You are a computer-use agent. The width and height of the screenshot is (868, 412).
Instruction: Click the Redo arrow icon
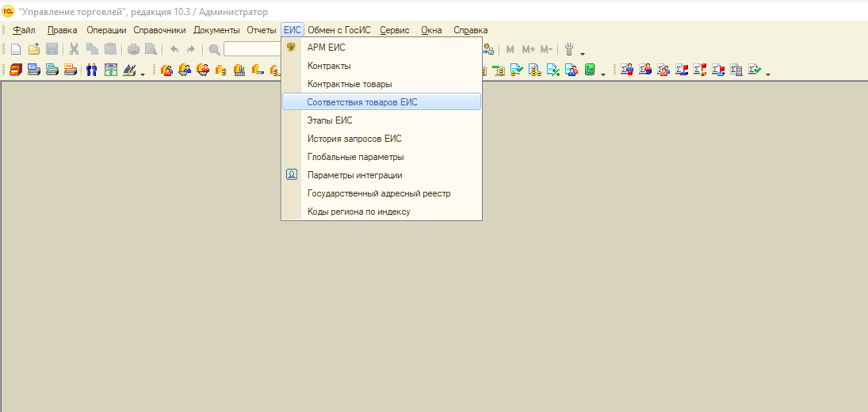pos(191,49)
